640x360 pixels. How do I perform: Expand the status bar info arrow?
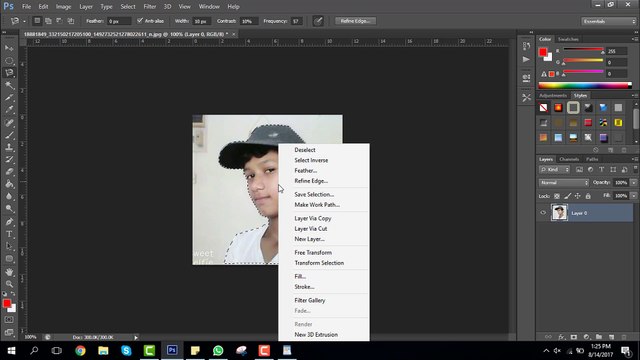click(x=136, y=338)
